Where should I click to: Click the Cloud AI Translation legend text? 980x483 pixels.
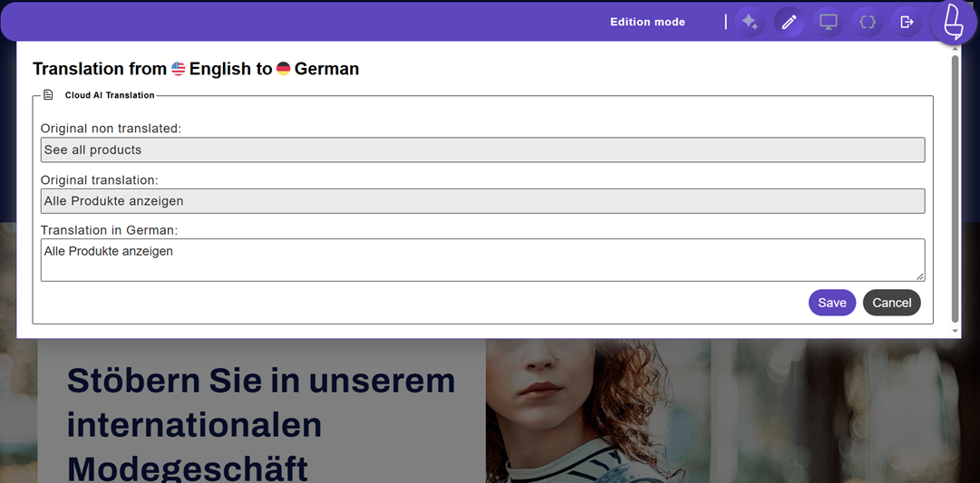point(110,95)
